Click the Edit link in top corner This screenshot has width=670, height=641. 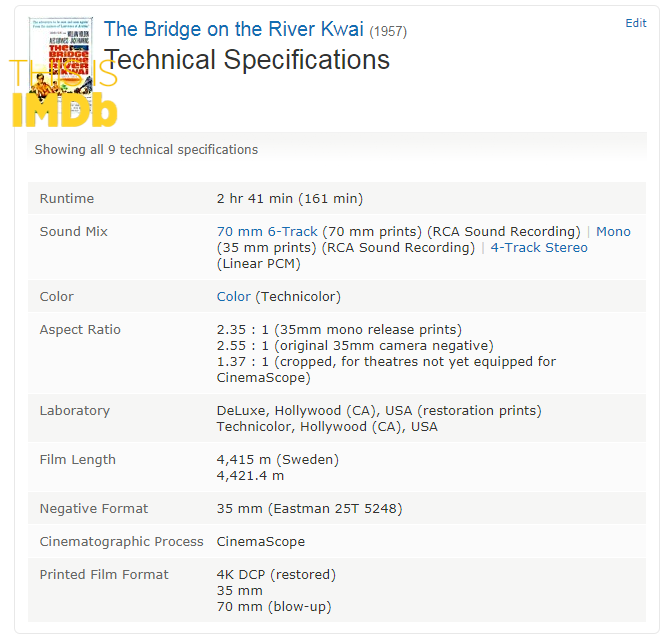tap(636, 23)
